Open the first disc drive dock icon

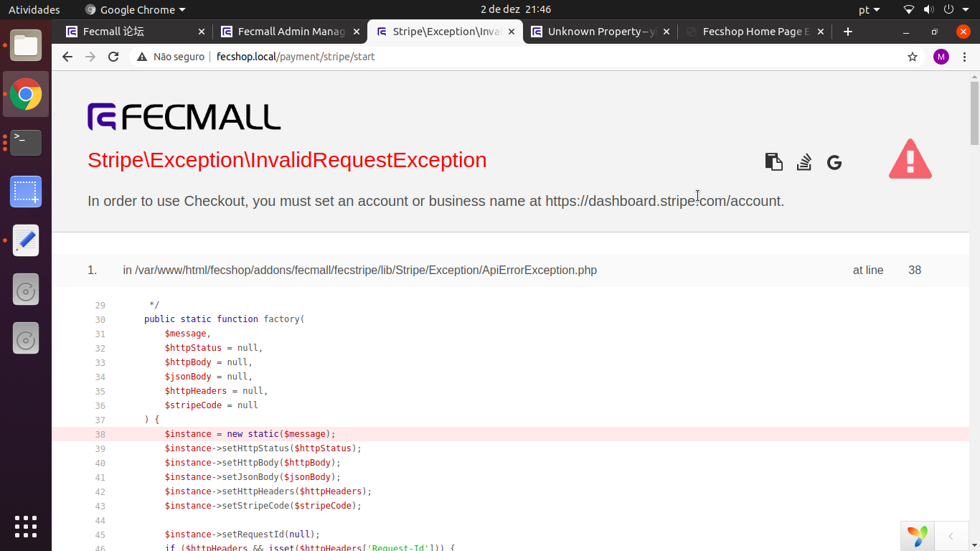click(x=26, y=289)
